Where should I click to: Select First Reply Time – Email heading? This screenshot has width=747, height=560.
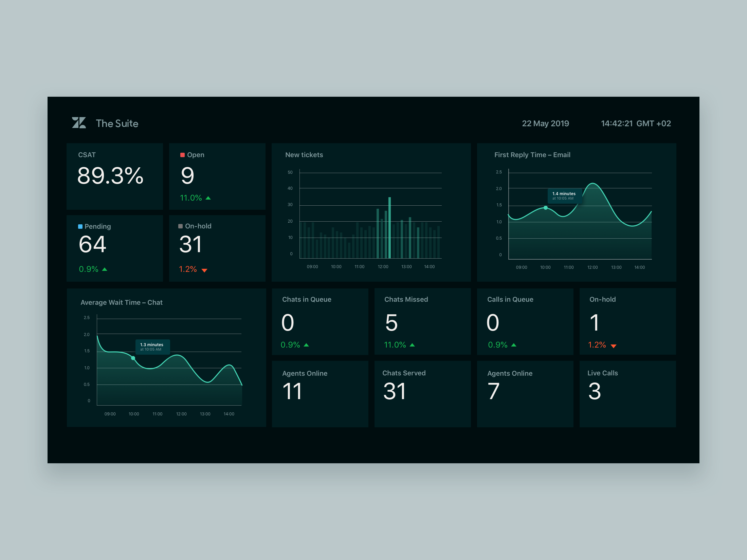(x=532, y=155)
